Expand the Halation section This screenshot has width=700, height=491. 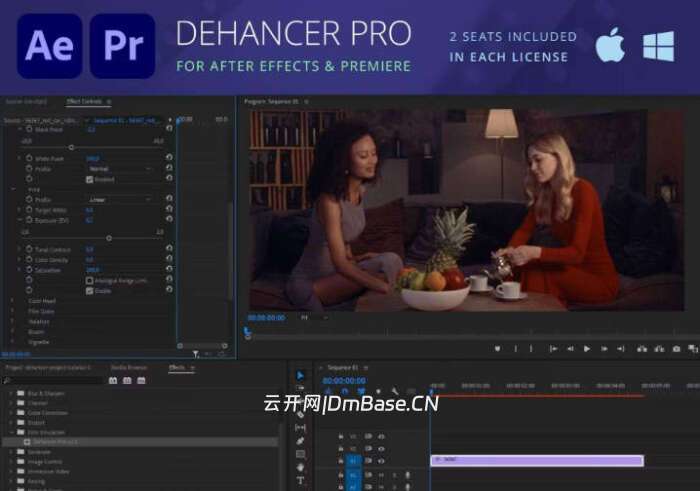pyautogui.click(x=12, y=321)
